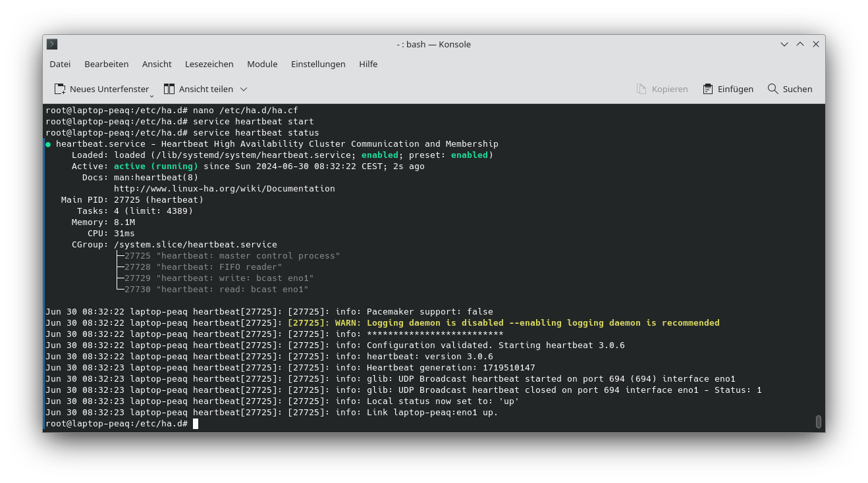
Task: Expand the Ansicht teilen chevron menu
Action: click(243, 89)
